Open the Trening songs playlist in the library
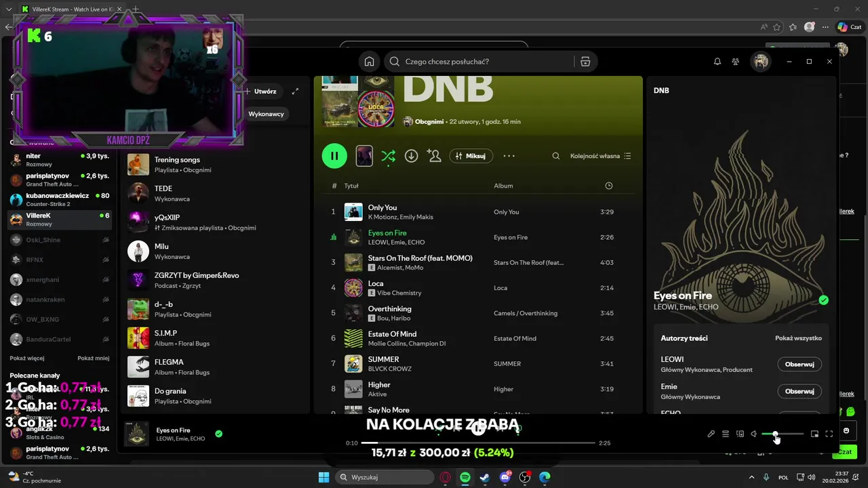 point(216,165)
